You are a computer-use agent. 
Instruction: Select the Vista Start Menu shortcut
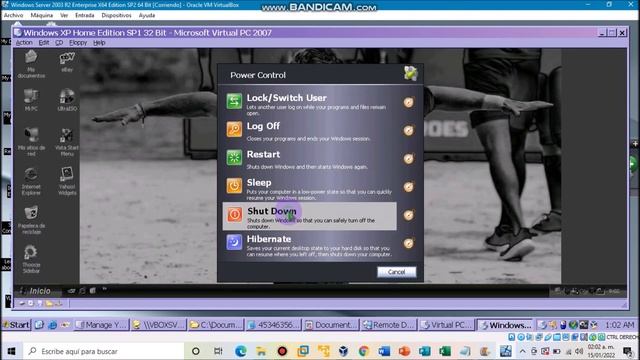pyautogui.click(x=67, y=142)
